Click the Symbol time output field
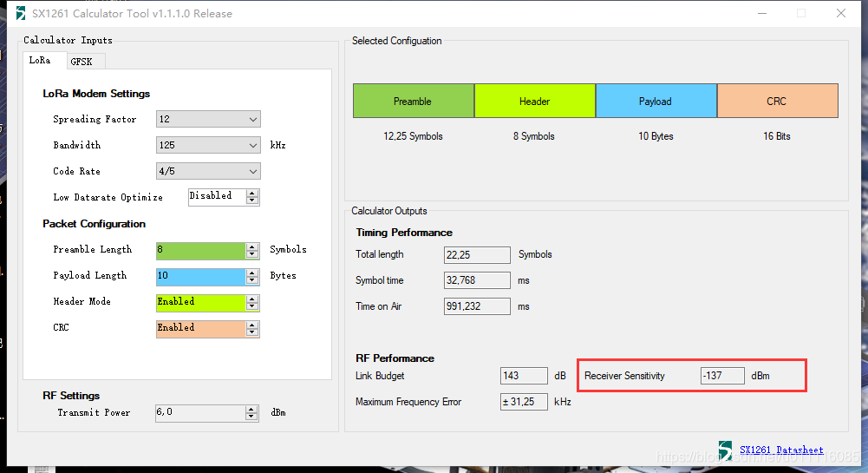The width and height of the screenshot is (868, 473). coord(477,280)
